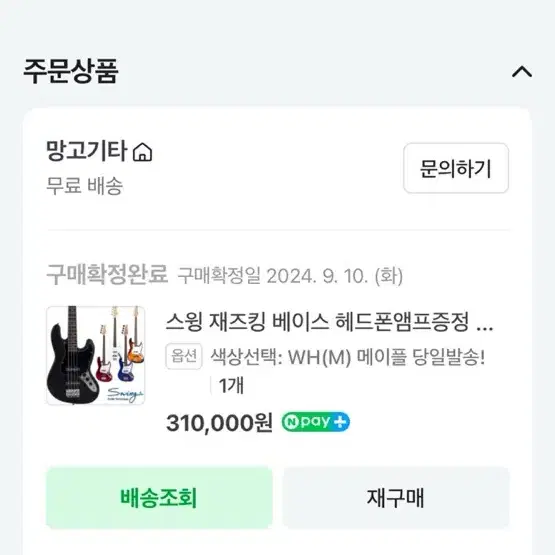Reorder using the 재구매 button
555x555 pixels.
396,498
